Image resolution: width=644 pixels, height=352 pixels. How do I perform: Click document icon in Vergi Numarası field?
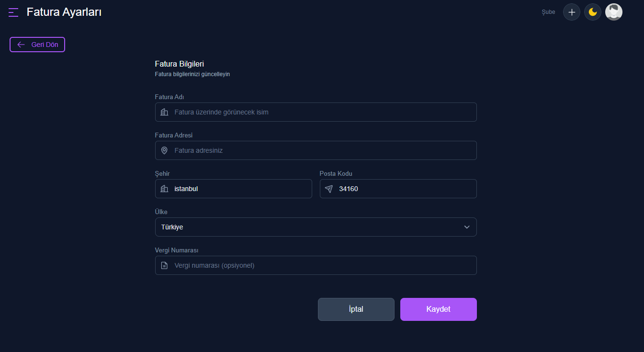164,265
